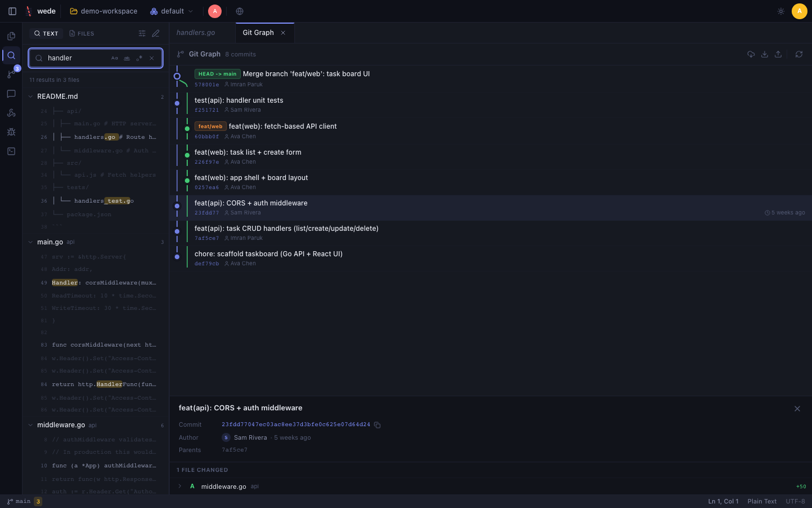This screenshot has height=508, width=812.
Task: Push commits with the upload arrow icon
Action: pyautogui.click(x=778, y=54)
